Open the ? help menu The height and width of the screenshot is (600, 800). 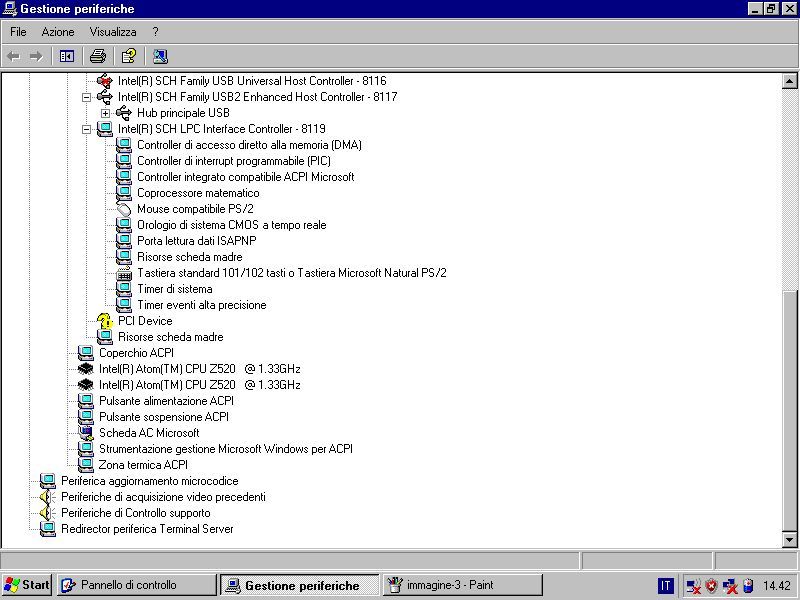coord(156,32)
